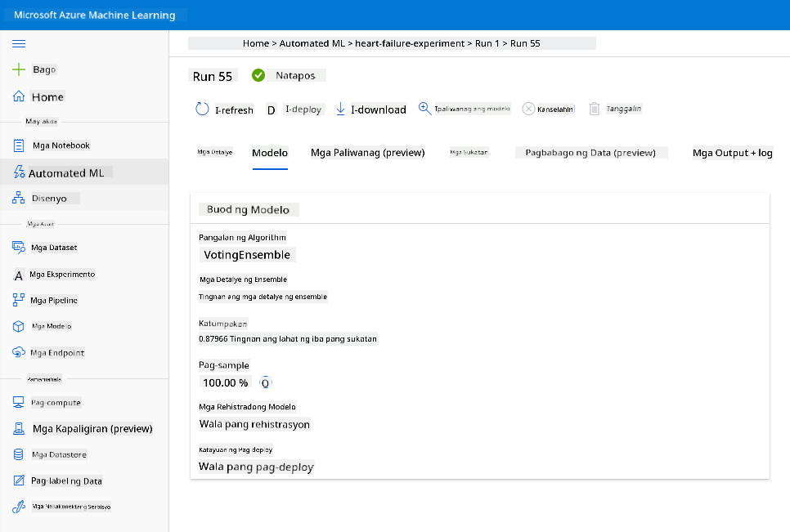Image resolution: width=790 pixels, height=532 pixels.
Task: Open the Mga Dataset icon
Action: (19, 247)
